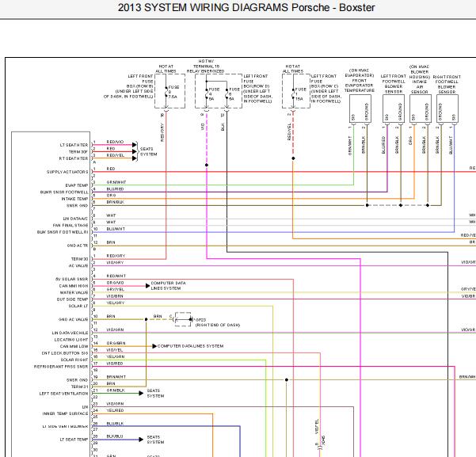Select the 5V SOLAR SNSR pin label
The height and width of the screenshot is (457, 476).
pos(72,279)
